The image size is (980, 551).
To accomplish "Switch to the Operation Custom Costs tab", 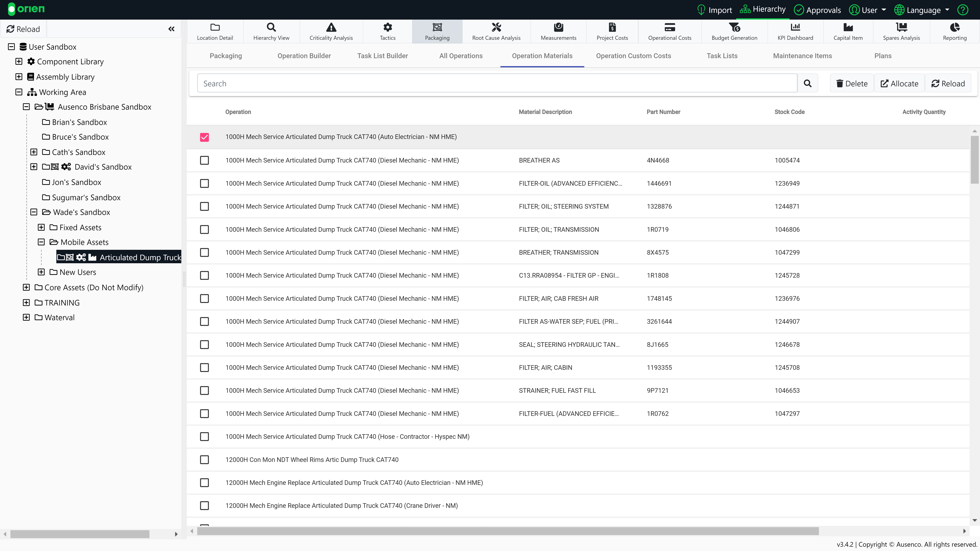I will click(x=633, y=56).
